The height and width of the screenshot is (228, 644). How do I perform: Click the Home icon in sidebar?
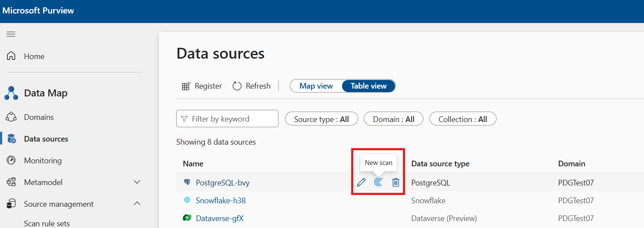(x=11, y=56)
